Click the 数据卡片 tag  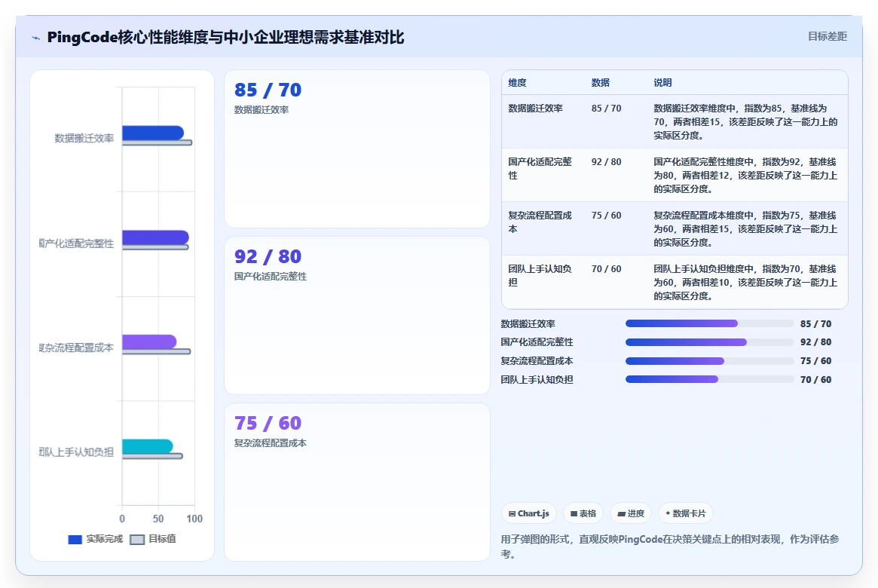pyautogui.click(x=685, y=513)
